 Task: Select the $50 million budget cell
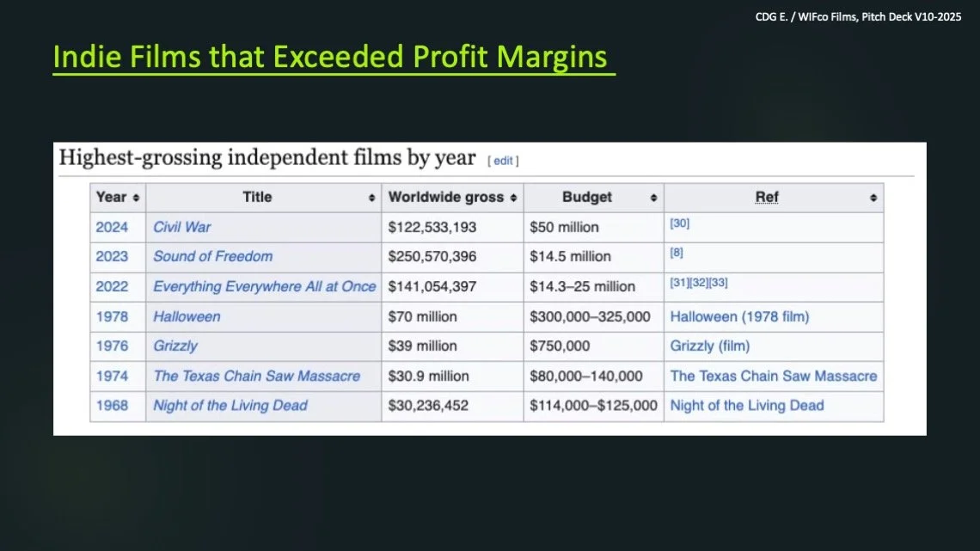pyautogui.click(x=594, y=227)
